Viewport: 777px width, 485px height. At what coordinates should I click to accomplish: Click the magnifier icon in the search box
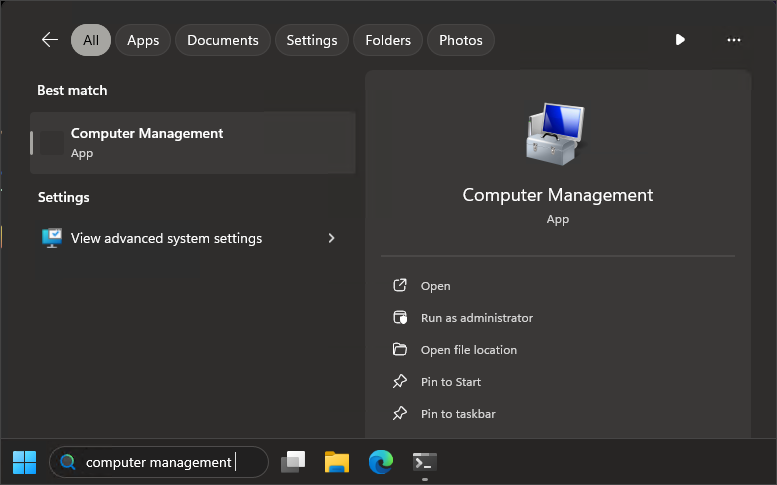coord(67,462)
